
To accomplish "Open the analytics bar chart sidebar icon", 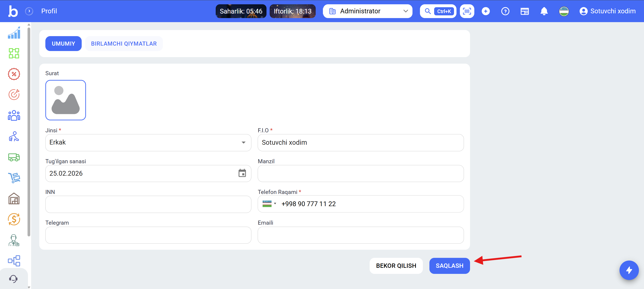I will click(x=14, y=33).
